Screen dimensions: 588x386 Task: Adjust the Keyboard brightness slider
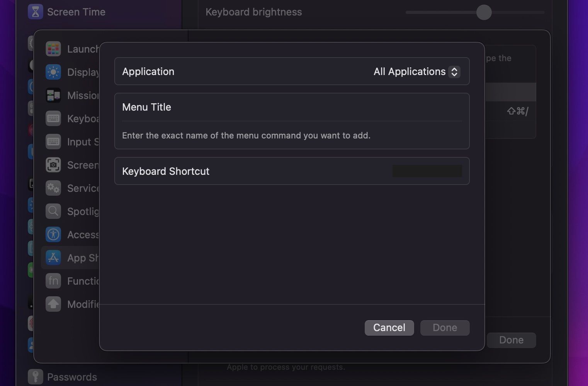click(x=483, y=12)
